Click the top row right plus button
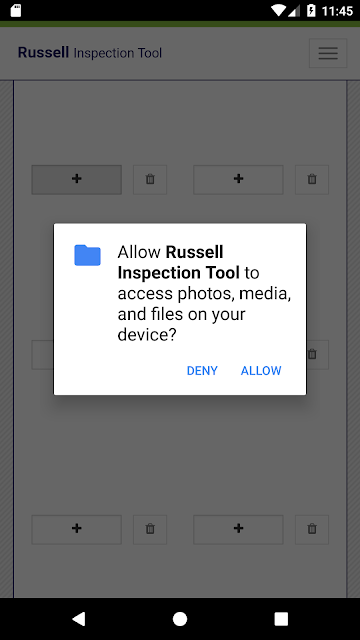The height and width of the screenshot is (640, 360). point(238,179)
